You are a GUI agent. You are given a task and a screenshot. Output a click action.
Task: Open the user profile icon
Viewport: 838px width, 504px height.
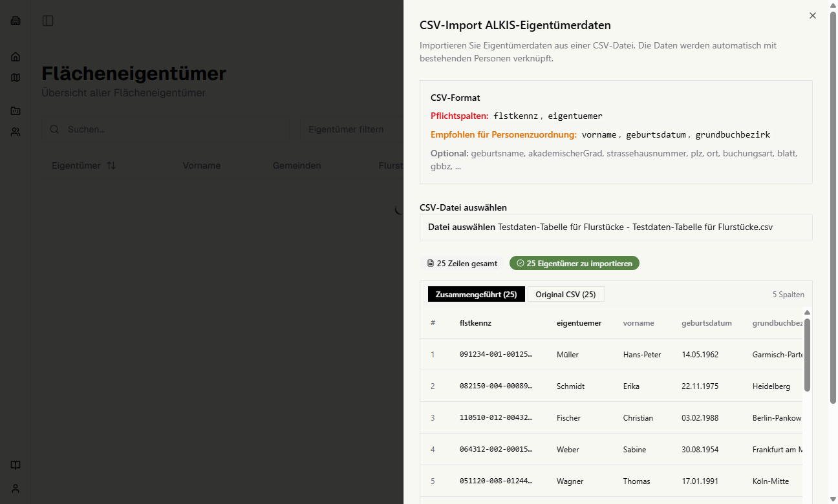pyautogui.click(x=16, y=488)
